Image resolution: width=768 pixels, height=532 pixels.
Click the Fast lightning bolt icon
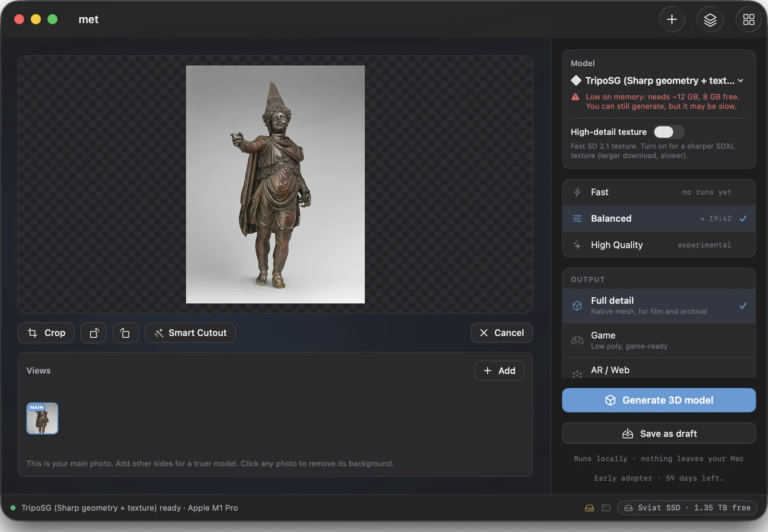pos(577,192)
